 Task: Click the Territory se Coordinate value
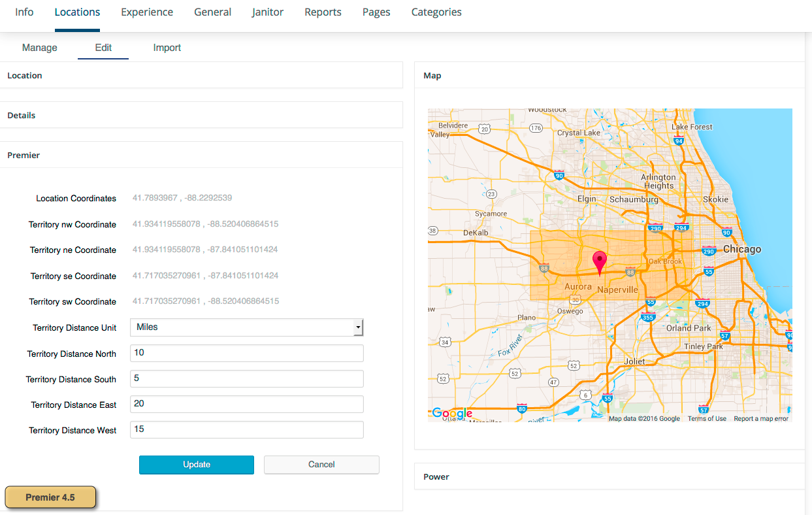coord(206,276)
